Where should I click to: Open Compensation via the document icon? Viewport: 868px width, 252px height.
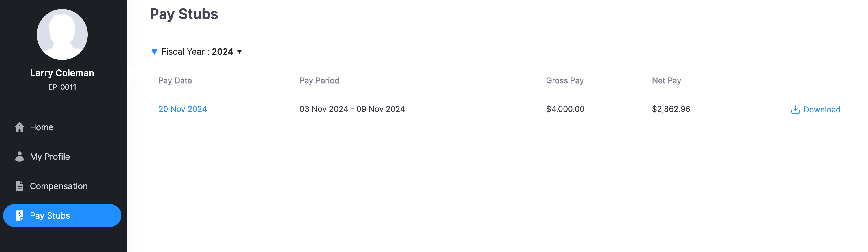19,186
